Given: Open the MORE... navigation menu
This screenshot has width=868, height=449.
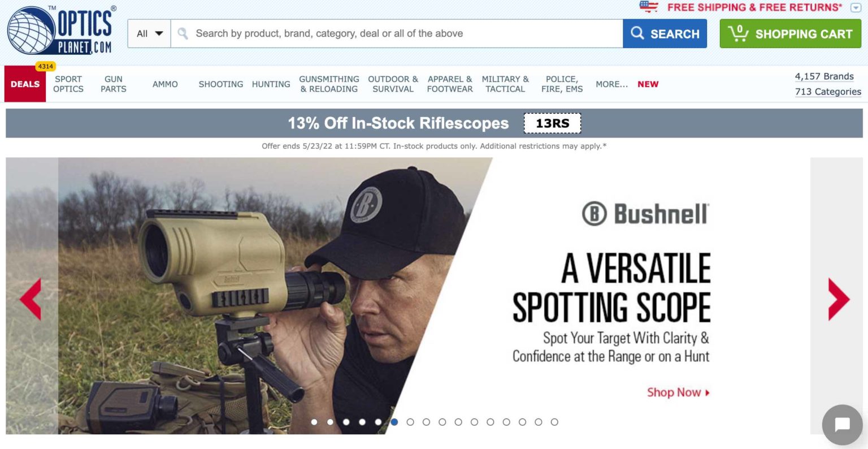Looking at the screenshot, I should pos(611,84).
